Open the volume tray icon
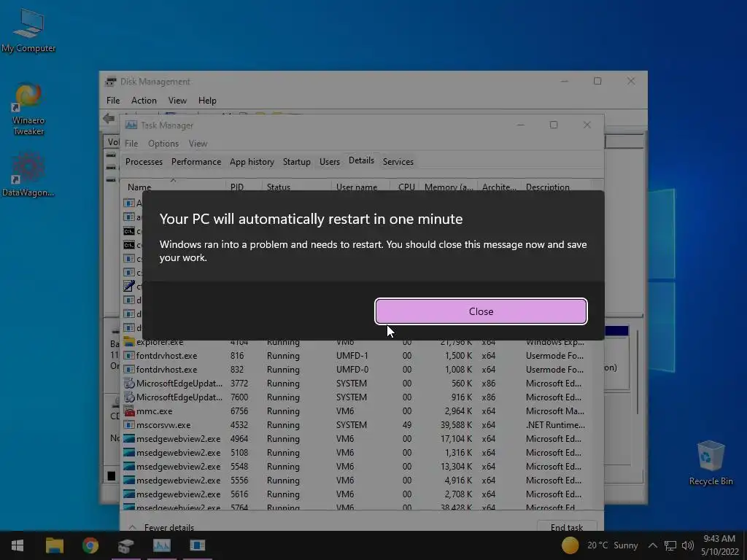Screen dimensions: 747x560 pyautogui.click(x=687, y=545)
